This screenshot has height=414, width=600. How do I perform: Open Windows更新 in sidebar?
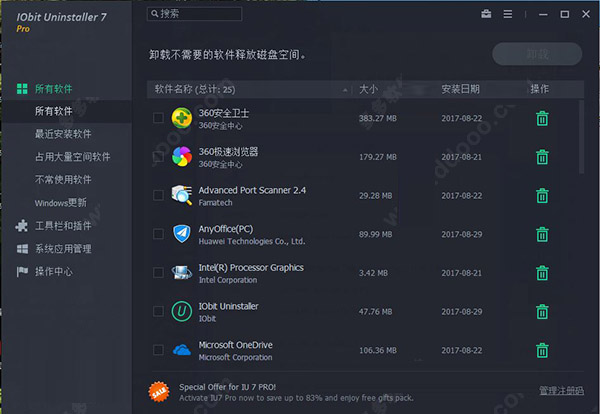[x=60, y=202]
